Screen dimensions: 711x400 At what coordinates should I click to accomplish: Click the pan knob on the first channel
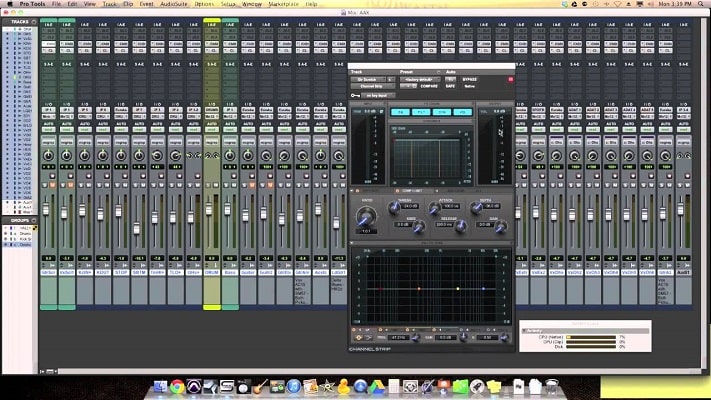pos(49,156)
